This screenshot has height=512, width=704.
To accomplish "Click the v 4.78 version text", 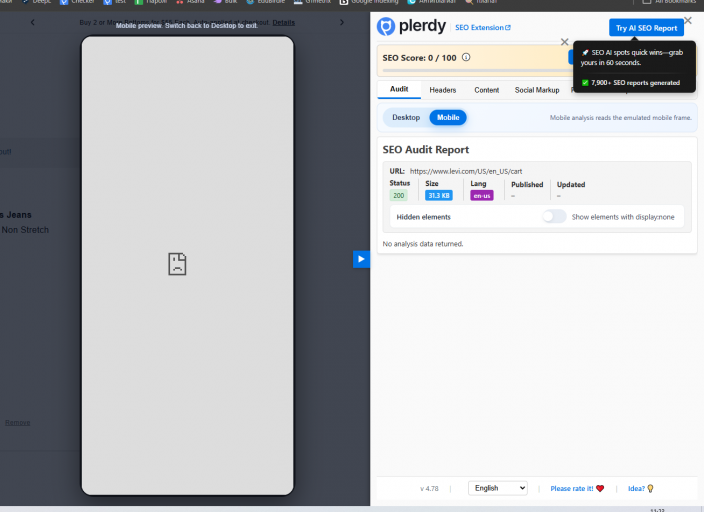I will coord(429,488).
